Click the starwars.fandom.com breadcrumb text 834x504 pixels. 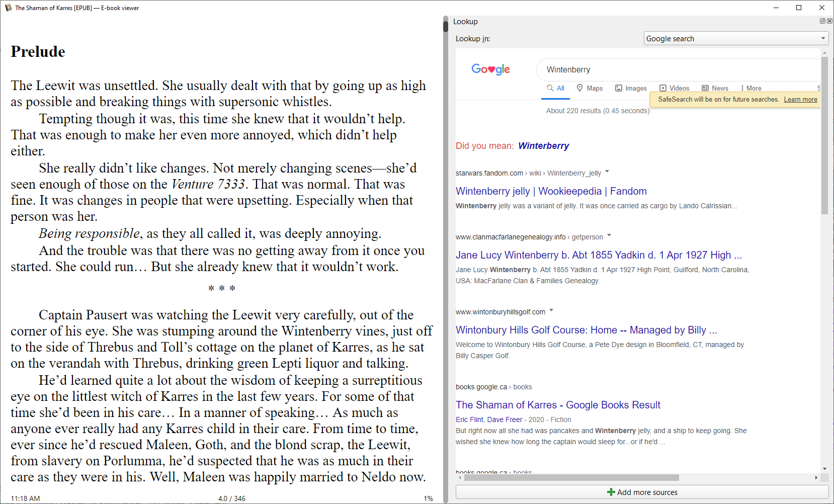click(528, 173)
